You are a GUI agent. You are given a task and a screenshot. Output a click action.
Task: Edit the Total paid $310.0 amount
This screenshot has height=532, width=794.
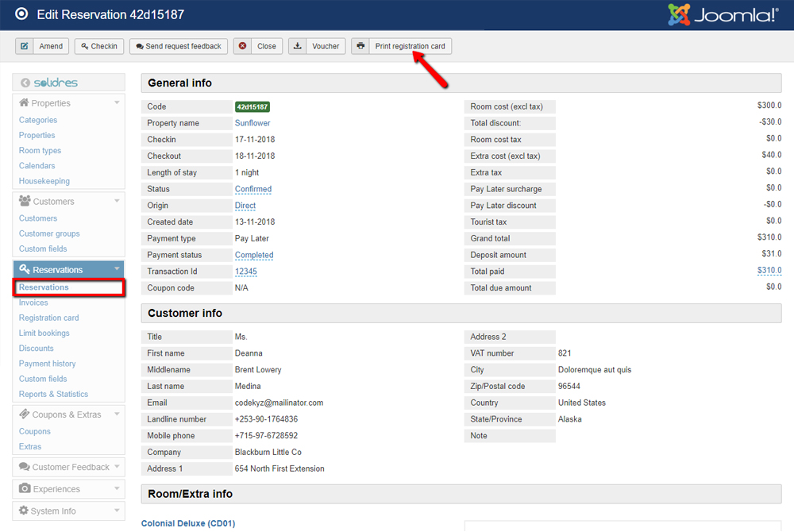pos(769,272)
